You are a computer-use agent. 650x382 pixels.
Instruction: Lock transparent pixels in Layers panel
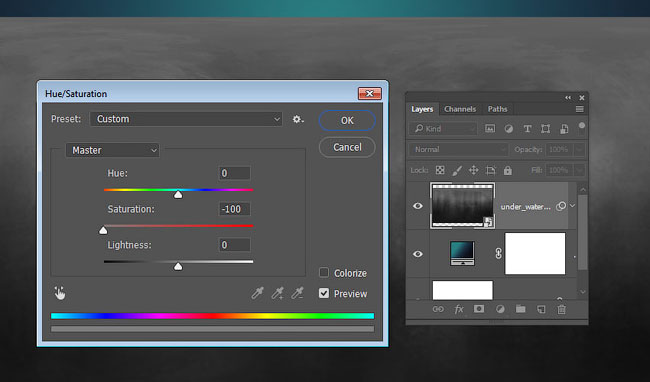[440, 170]
